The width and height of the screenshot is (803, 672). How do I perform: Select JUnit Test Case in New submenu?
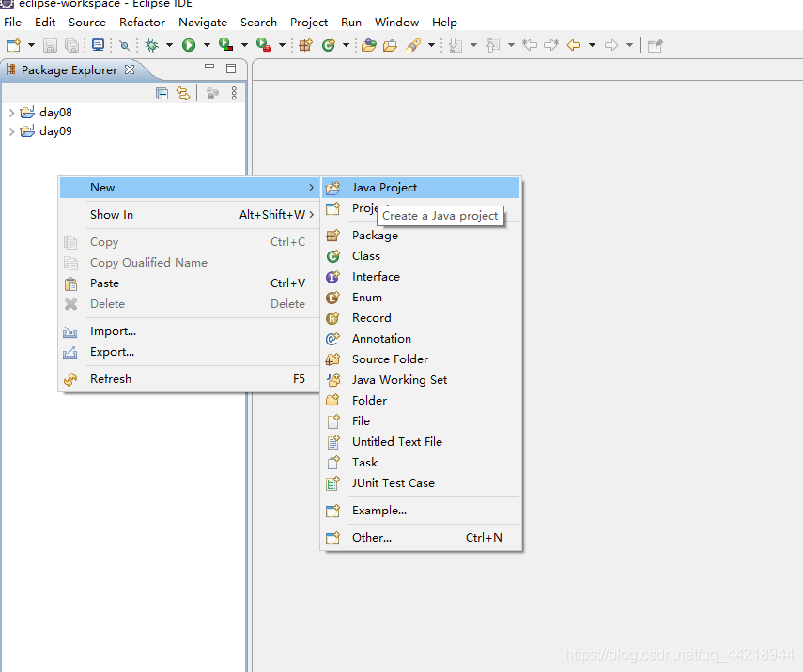point(421,483)
